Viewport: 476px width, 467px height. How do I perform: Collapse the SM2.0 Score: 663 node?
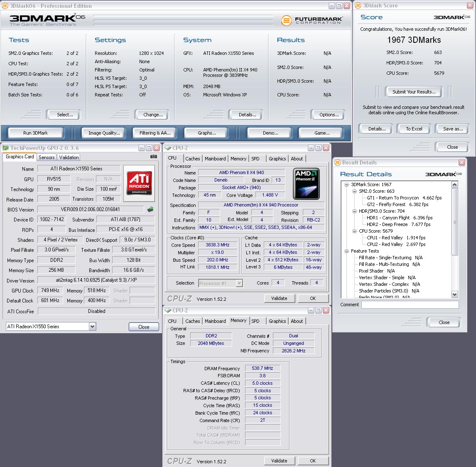pos(354,191)
